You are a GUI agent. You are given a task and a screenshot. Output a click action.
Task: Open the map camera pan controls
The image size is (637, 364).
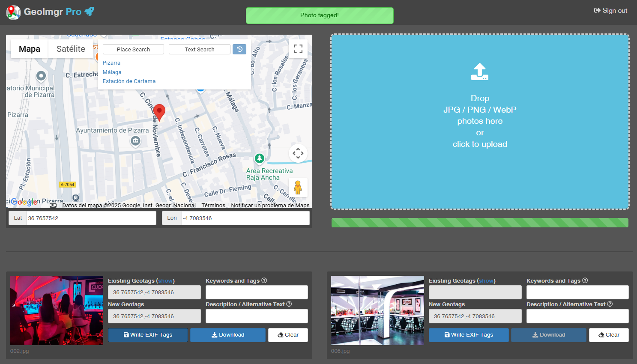click(298, 153)
